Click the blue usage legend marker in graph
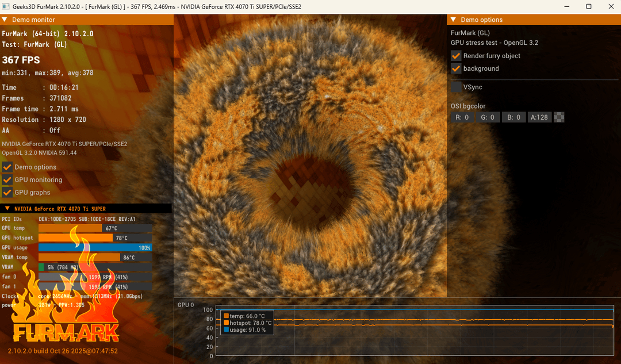 pyautogui.click(x=227, y=329)
